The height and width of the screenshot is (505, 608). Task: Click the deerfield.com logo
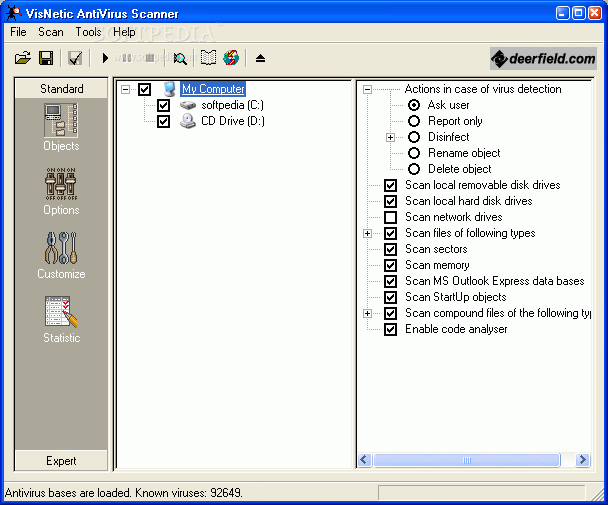[x=543, y=59]
